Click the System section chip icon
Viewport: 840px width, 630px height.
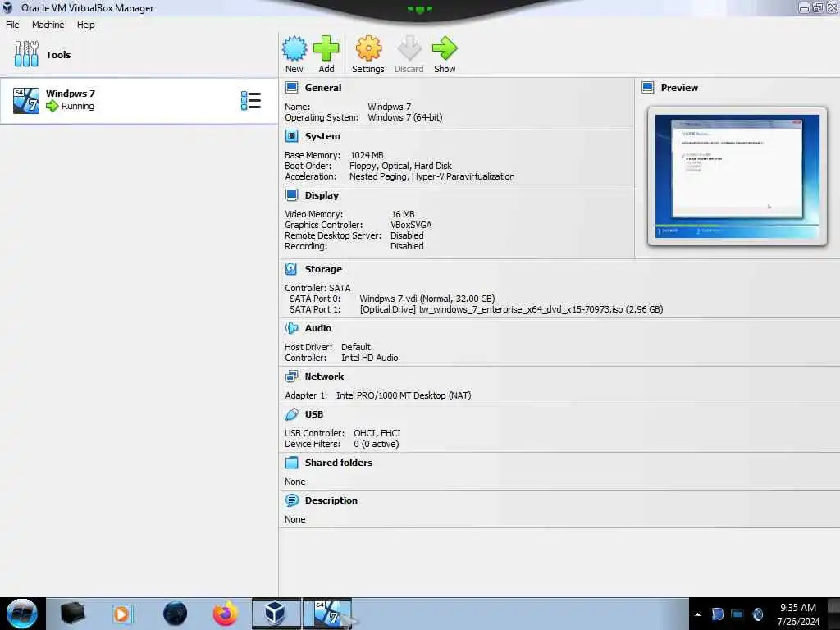(x=291, y=136)
